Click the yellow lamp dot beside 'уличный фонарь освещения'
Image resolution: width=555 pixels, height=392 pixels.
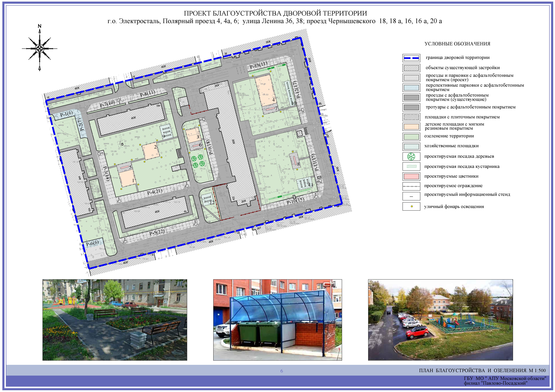(412, 207)
